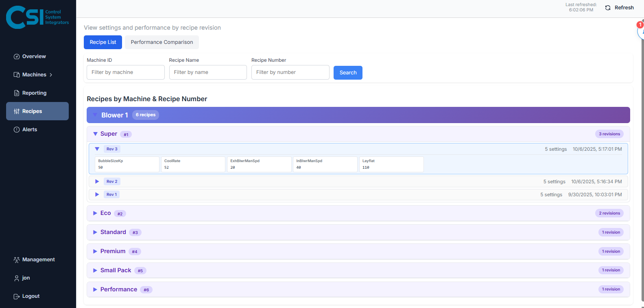Screen dimensions: 644x308
Task: Click the Recipes by Machine & Recipe Number heading
Action: [x=147, y=99]
